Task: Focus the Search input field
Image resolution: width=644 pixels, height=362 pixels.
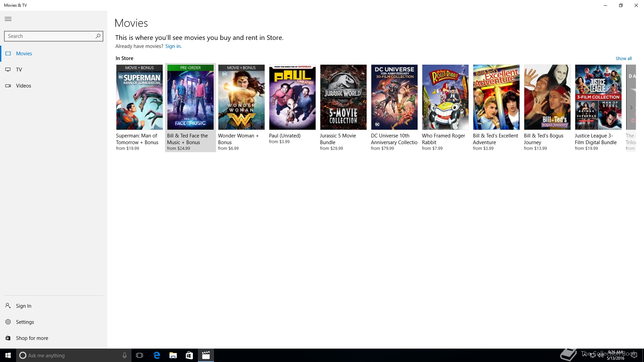Action: pos(54,36)
